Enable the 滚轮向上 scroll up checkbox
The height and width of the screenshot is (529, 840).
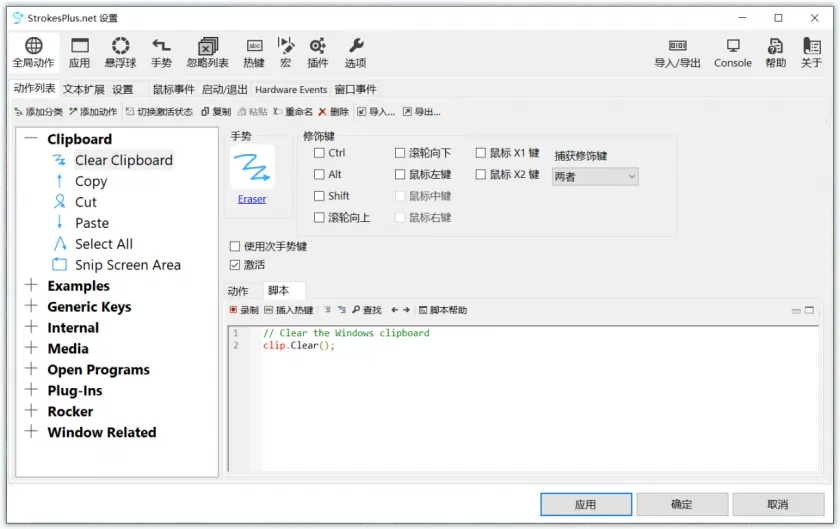click(319, 217)
